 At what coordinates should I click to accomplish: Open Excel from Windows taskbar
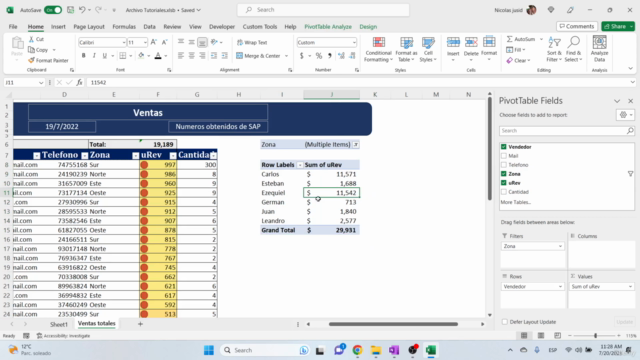click(x=431, y=350)
